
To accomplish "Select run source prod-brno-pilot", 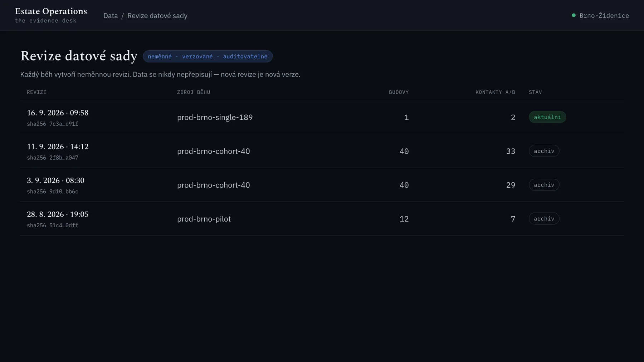I will 204,219.
